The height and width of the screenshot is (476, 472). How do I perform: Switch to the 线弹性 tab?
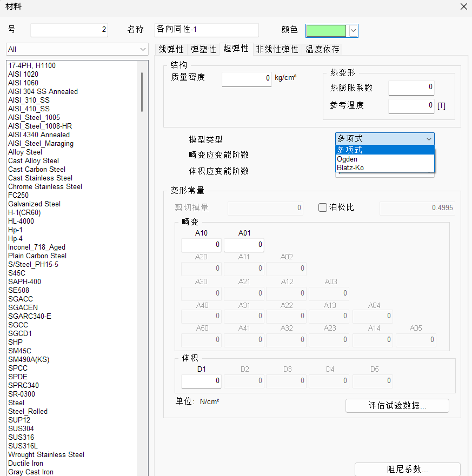(x=171, y=49)
